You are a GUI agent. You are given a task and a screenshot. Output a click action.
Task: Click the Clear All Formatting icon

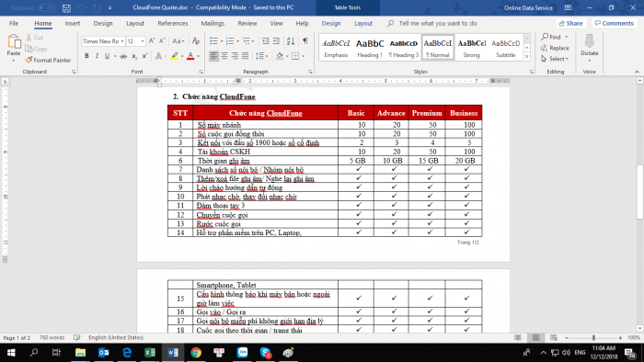(196, 40)
